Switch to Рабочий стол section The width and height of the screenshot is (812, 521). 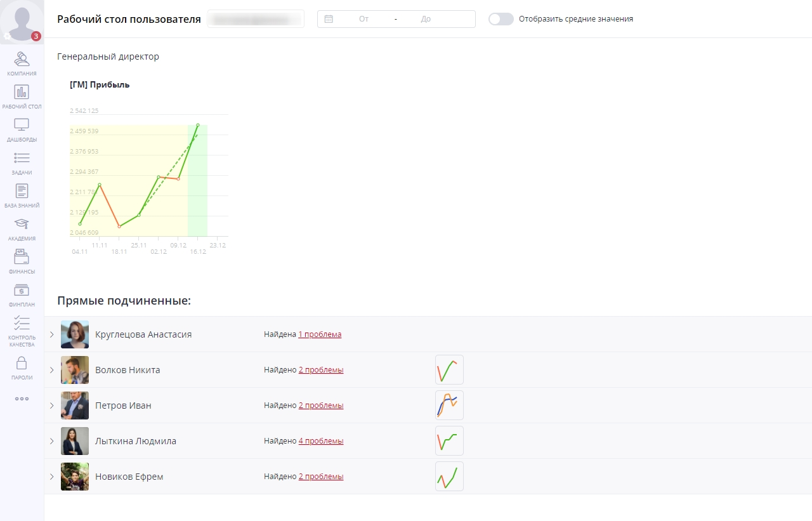click(x=22, y=93)
